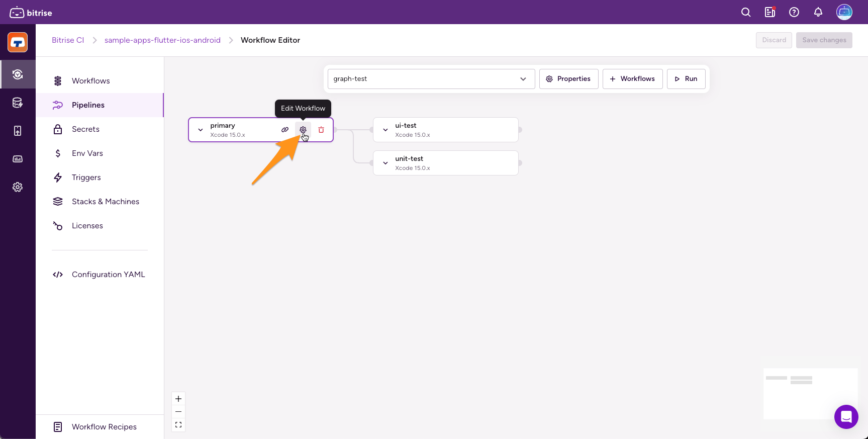Open the chat support bubble
868x439 pixels.
tap(846, 417)
